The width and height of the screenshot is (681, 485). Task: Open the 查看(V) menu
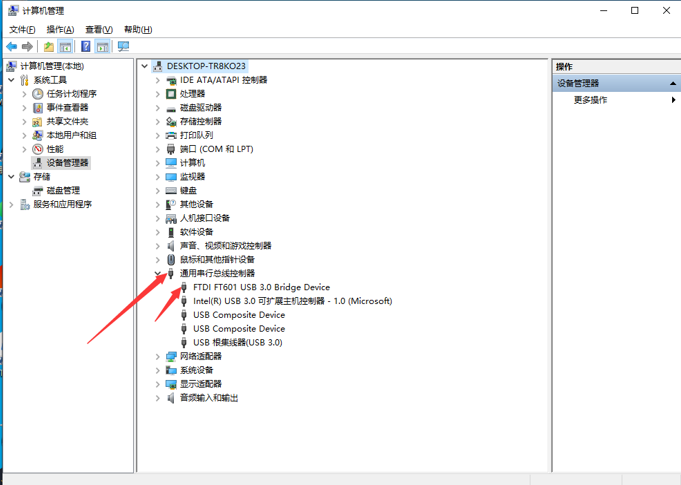pyautogui.click(x=99, y=30)
